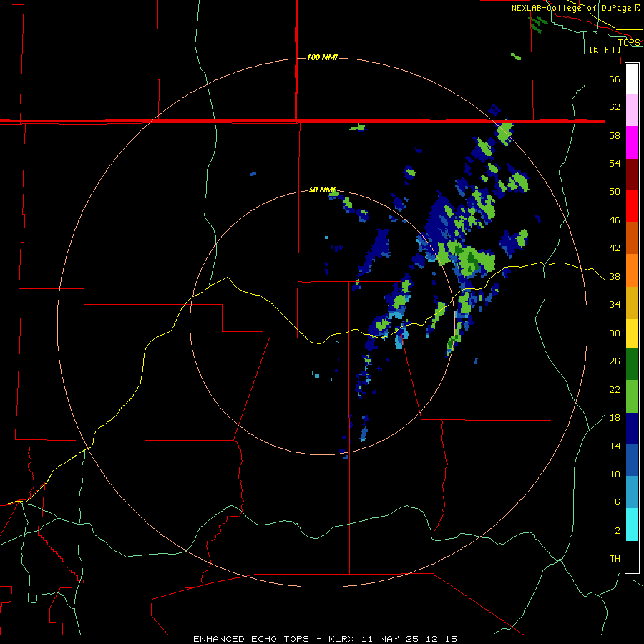Click the black TH swatch in the legend
Image resolution: width=644 pixels, height=644 pixels.
(x=632, y=557)
